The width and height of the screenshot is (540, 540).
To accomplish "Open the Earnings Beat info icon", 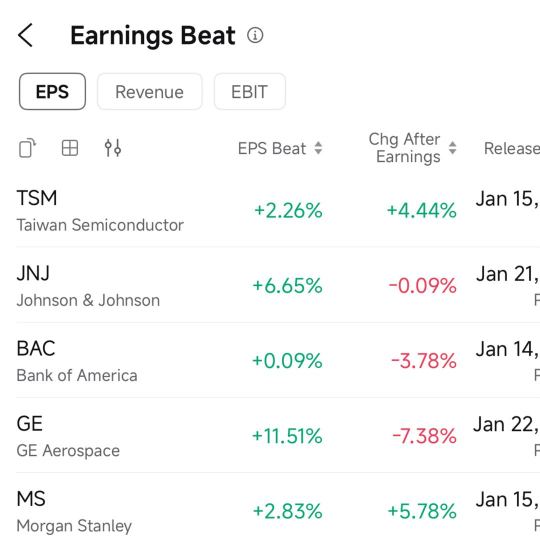I will (x=255, y=35).
